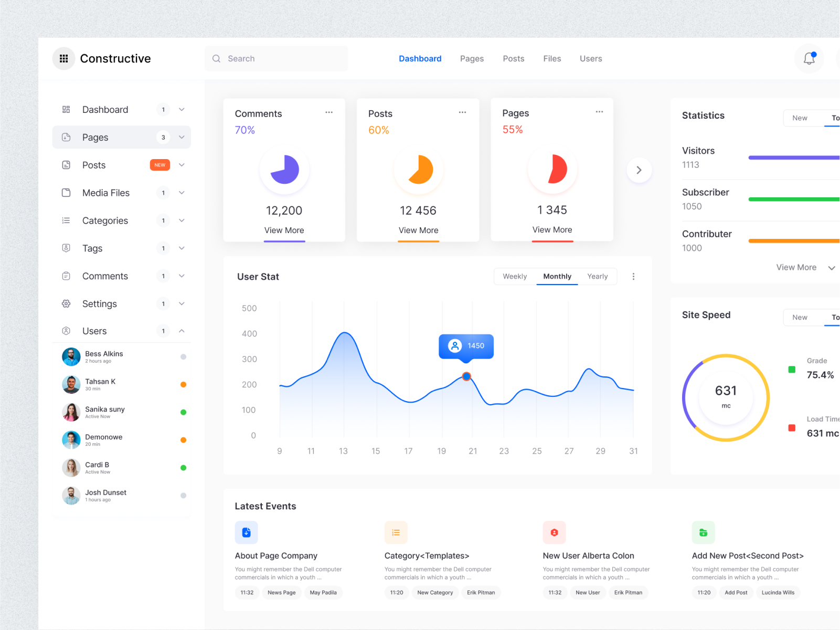The width and height of the screenshot is (840, 630).
Task: Click the Subscriber progress bar
Action: tap(794, 199)
